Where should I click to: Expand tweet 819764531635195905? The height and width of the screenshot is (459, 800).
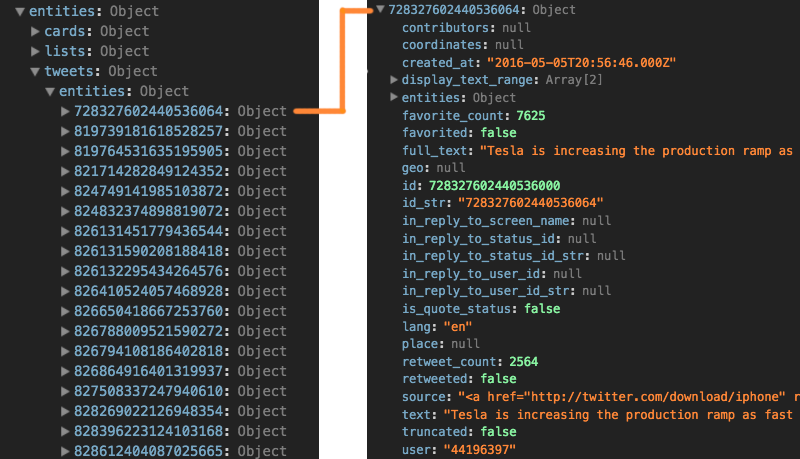[x=65, y=151]
